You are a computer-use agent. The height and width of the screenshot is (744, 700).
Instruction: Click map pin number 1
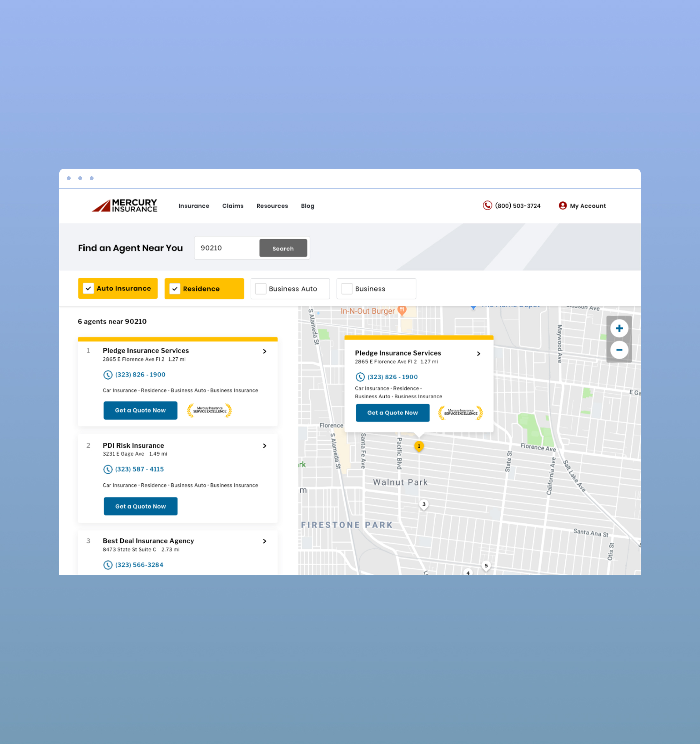point(419,446)
